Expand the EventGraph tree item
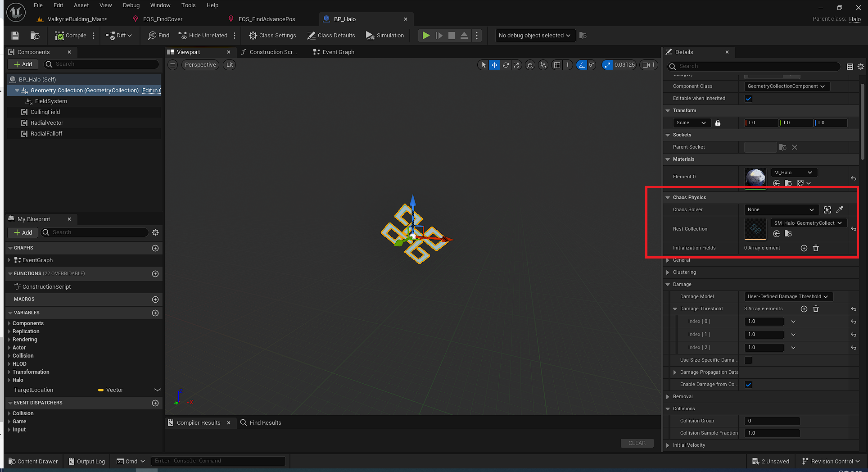Image resolution: width=868 pixels, height=472 pixels. click(x=9, y=260)
